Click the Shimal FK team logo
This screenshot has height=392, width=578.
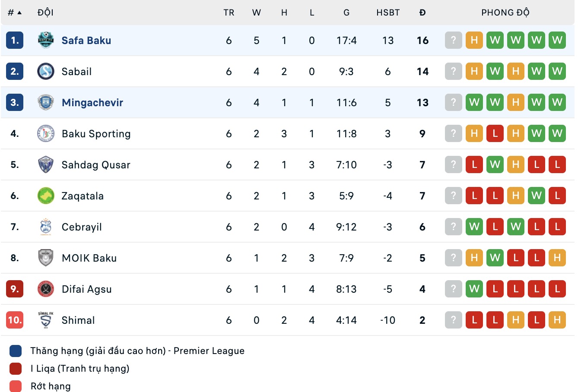coord(46,320)
